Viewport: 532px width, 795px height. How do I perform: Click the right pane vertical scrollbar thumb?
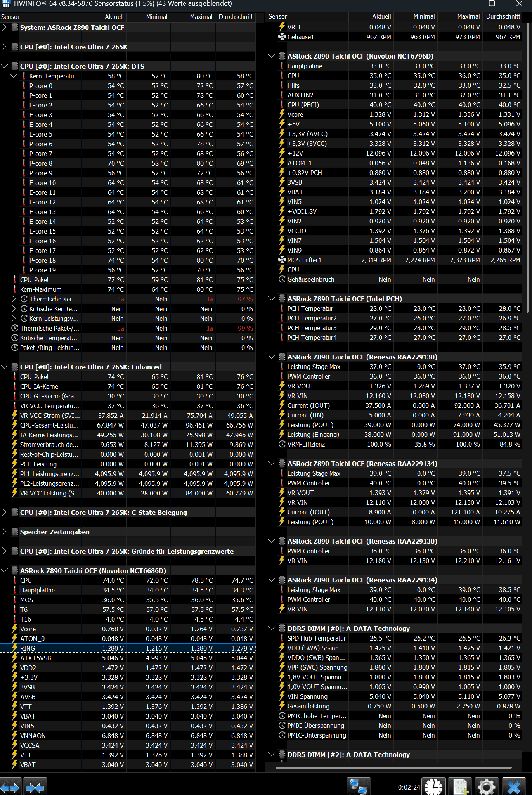pyautogui.click(x=527, y=167)
